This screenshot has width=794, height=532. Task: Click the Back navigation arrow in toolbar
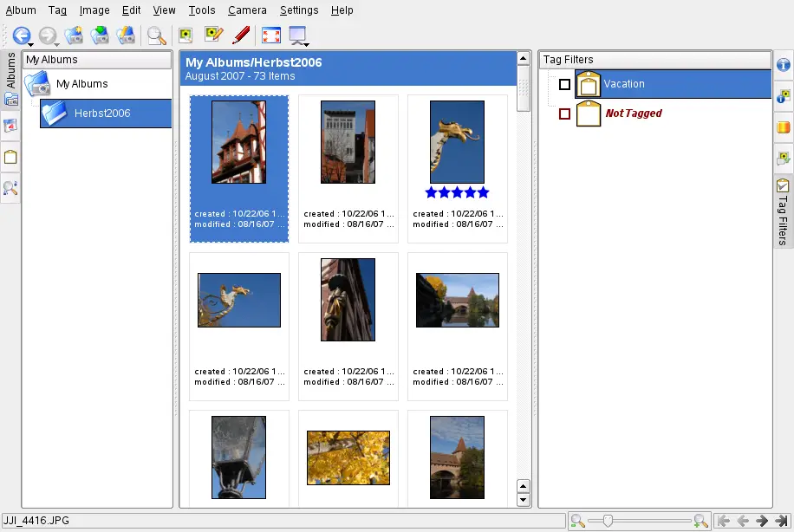click(20, 36)
